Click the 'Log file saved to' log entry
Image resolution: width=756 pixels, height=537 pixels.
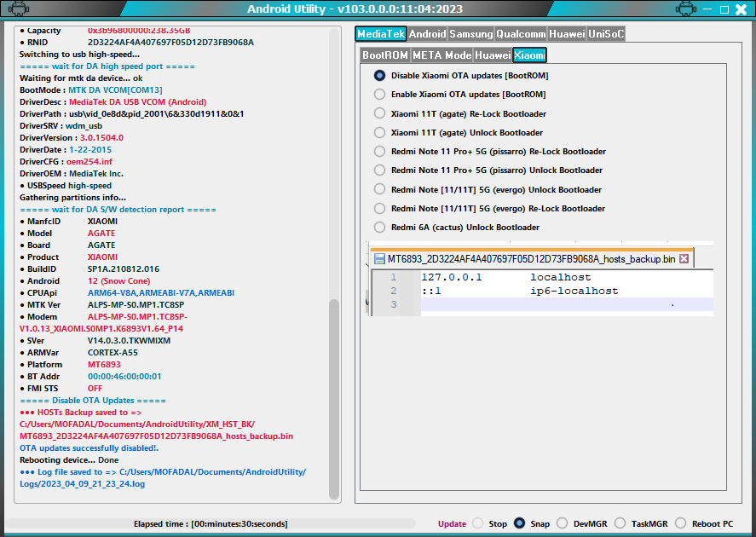[x=163, y=477]
